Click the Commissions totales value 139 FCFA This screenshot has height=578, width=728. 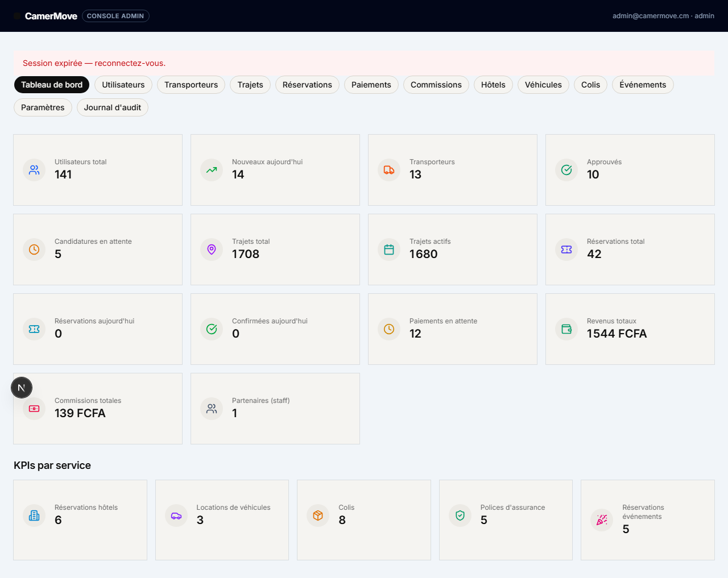click(x=80, y=413)
